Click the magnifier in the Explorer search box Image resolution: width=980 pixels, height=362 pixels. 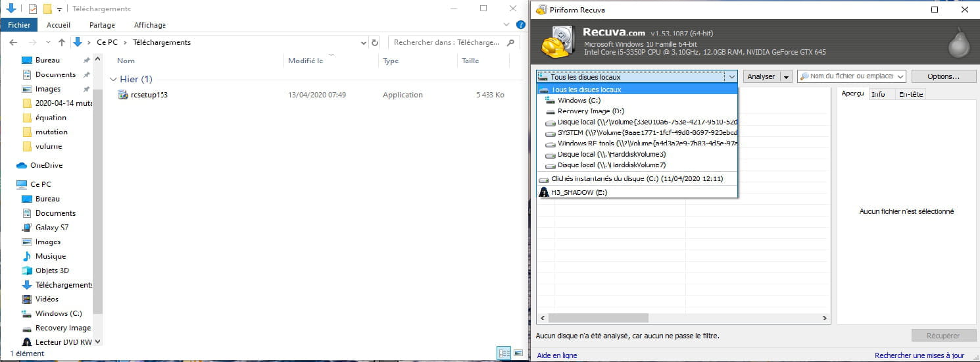point(510,42)
